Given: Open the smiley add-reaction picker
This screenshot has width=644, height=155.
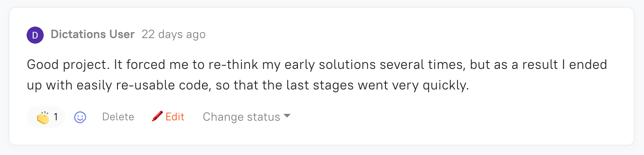Looking at the screenshot, I should [80, 117].
